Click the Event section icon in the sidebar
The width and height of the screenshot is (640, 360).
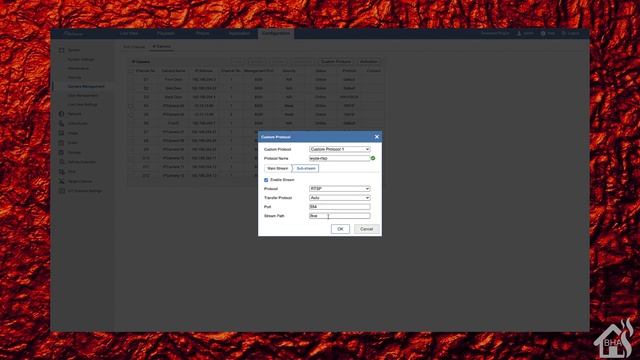pos(61,143)
